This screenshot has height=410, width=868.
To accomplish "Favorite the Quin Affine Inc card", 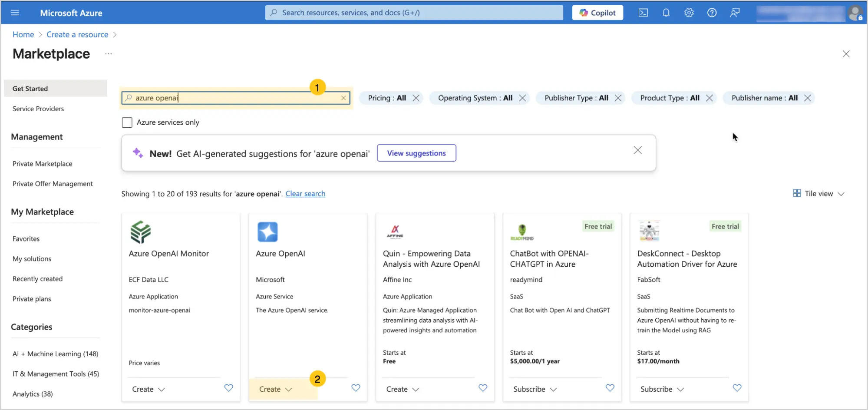I will point(483,388).
